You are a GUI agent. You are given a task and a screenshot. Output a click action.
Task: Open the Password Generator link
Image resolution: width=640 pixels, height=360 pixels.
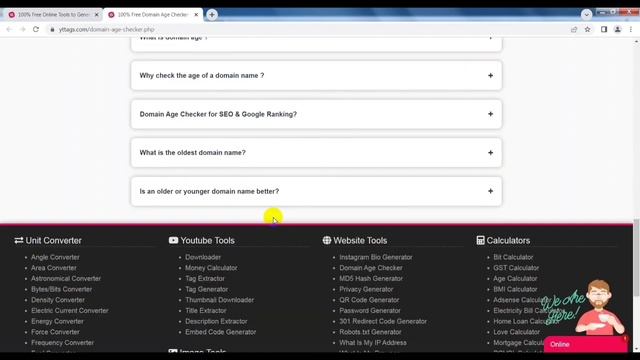(x=370, y=311)
